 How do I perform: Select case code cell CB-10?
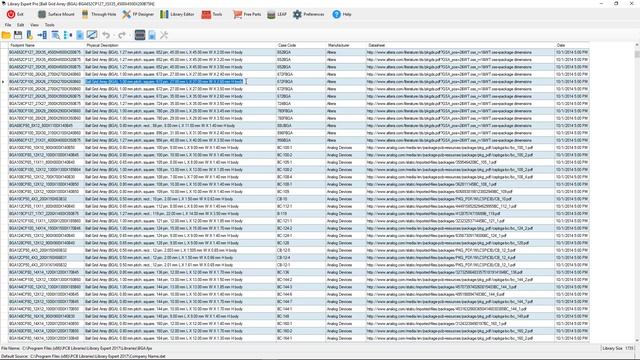click(x=301, y=199)
